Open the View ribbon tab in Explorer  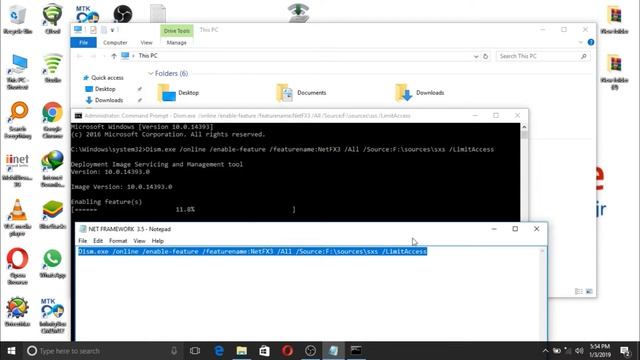click(x=146, y=42)
